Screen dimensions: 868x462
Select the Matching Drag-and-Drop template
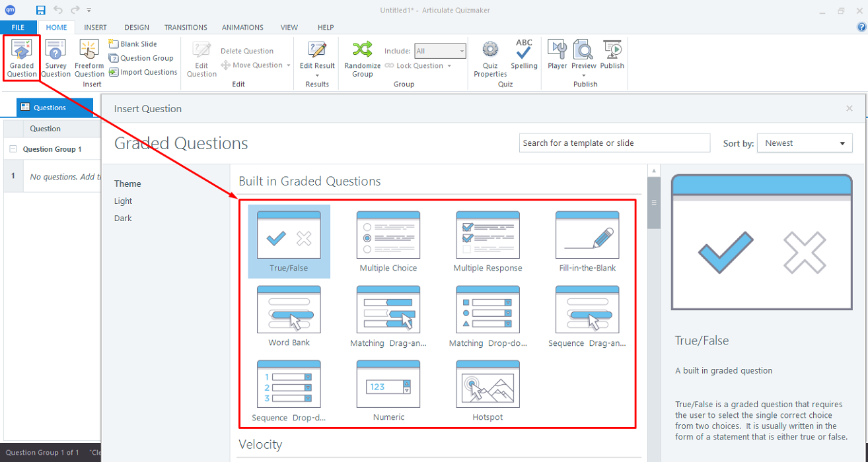tap(388, 316)
